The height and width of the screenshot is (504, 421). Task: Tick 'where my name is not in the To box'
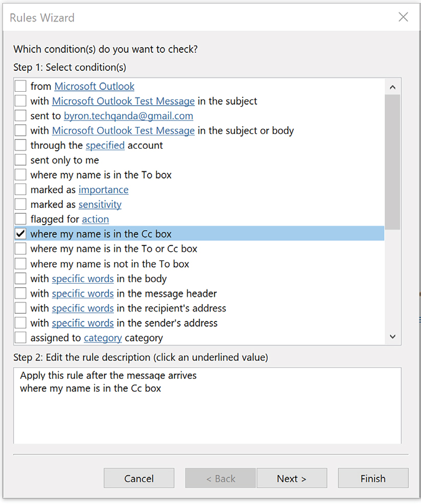pos(21,264)
